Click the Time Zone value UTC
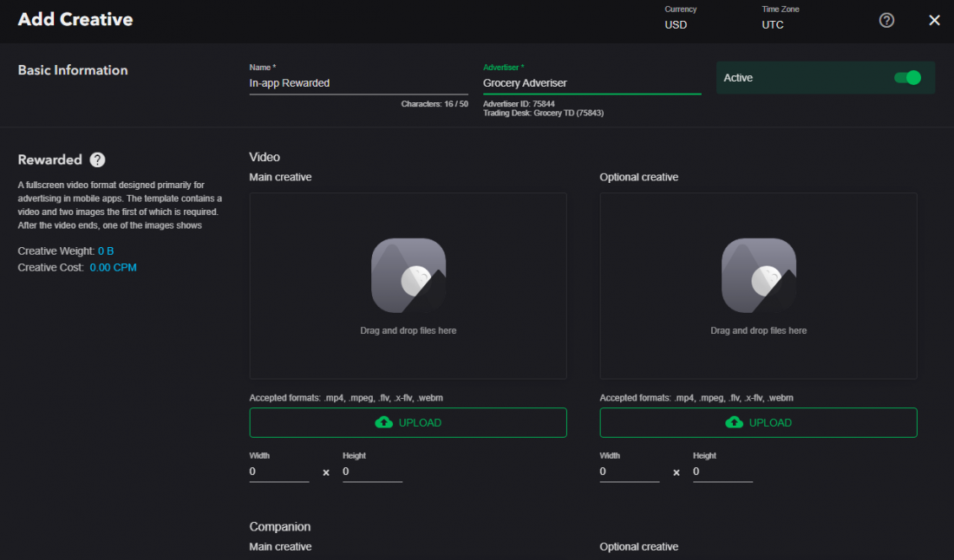This screenshot has width=954, height=560. [x=773, y=25]
